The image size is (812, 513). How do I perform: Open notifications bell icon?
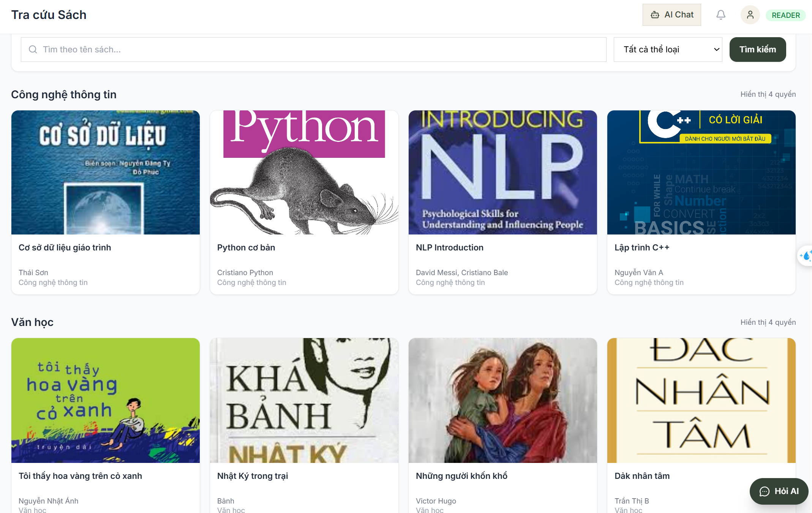(720, 15)
